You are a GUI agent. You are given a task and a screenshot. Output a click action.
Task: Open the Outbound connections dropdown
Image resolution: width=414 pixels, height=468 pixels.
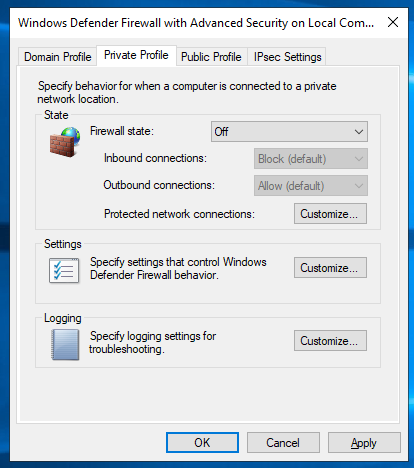[311, 186]
